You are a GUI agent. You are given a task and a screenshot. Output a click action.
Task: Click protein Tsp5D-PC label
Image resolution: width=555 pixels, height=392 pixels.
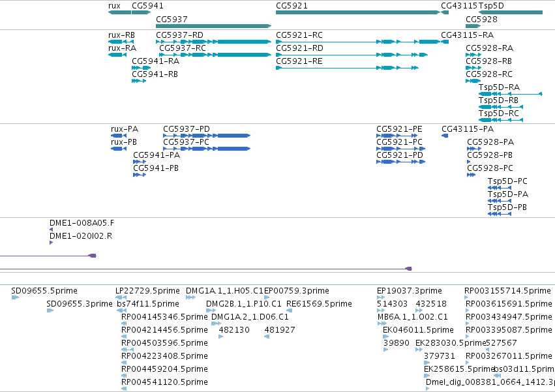[x=507, y=181]
